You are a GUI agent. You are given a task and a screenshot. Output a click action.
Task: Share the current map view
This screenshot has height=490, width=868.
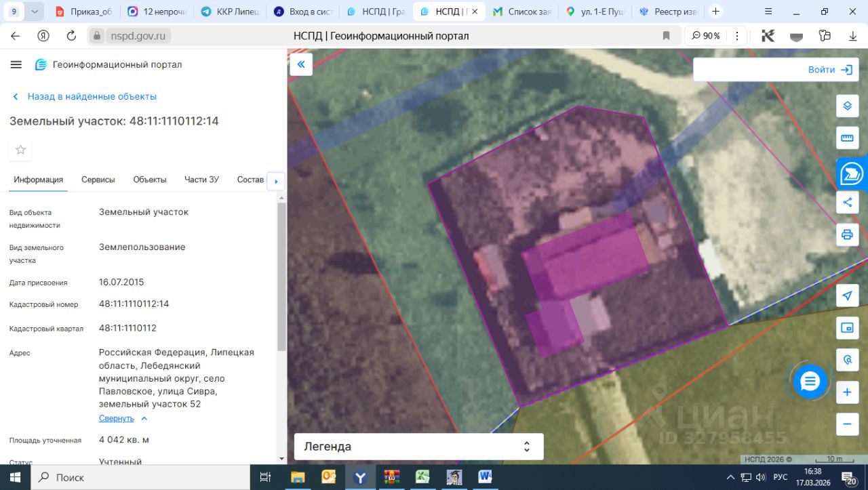[x=847, y=202]
